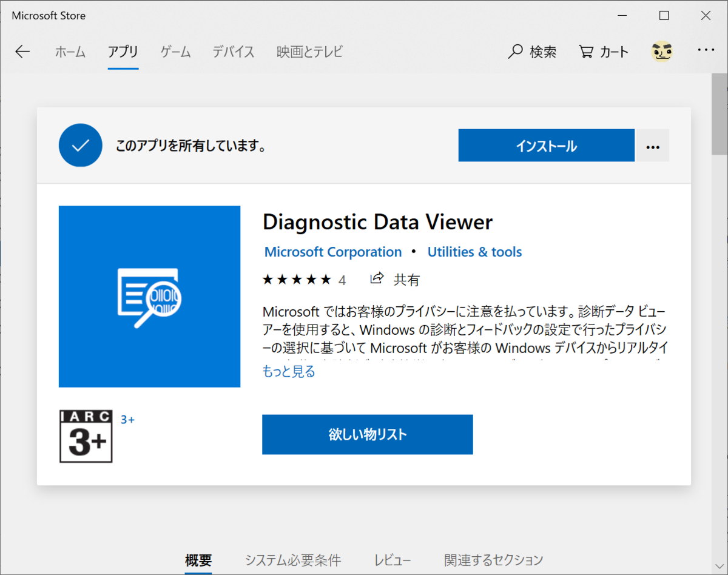The image size is (728, 575).
Task: Open the カート shopping cart
Action: [x=604, y=52]
